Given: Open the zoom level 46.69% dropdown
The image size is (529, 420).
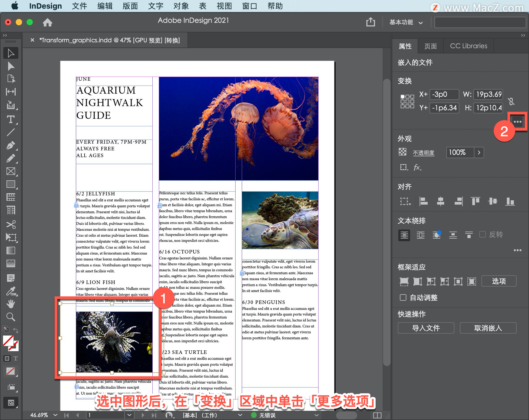Looking at the screenshot, I should (55, 415).
